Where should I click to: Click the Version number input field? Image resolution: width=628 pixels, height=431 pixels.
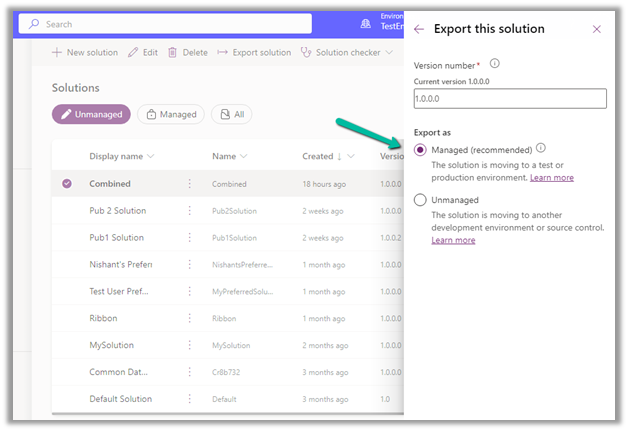(510, 98)
